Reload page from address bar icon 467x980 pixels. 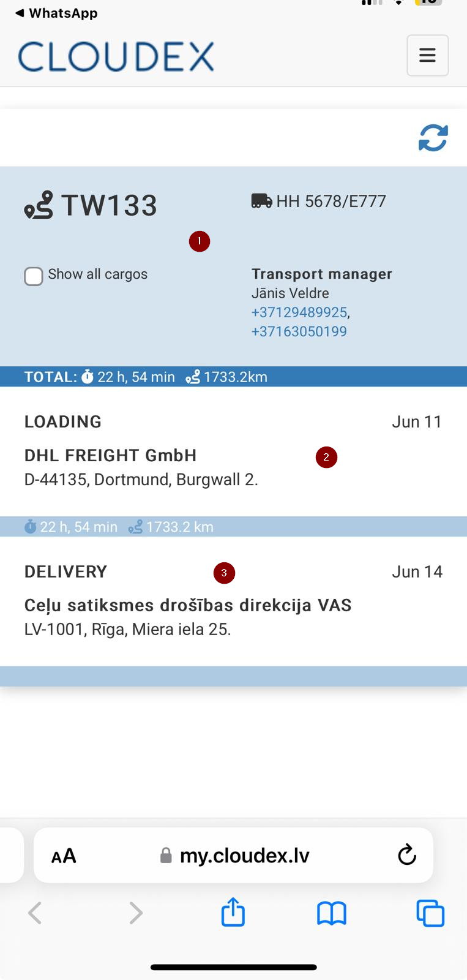tap(407, 855)
